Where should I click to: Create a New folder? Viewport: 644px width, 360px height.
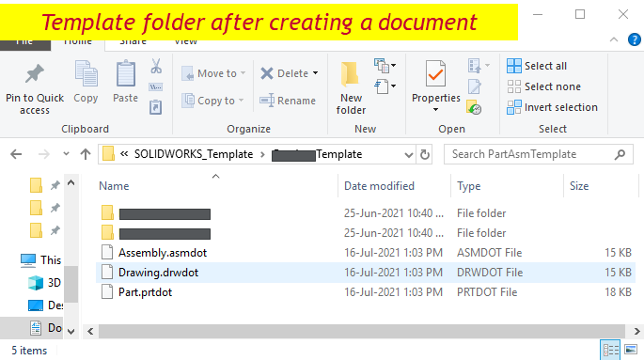coord(351,87)
